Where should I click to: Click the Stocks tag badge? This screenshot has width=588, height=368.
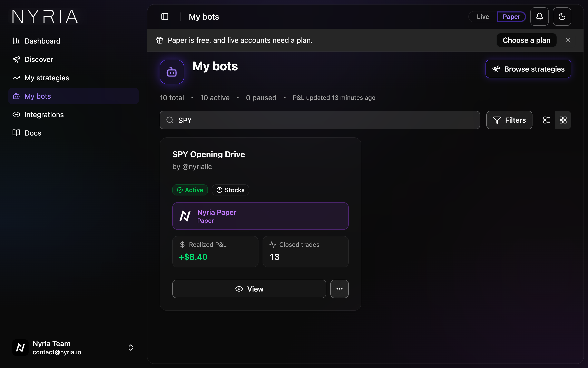pyautogui.click(x=230, y=190)
